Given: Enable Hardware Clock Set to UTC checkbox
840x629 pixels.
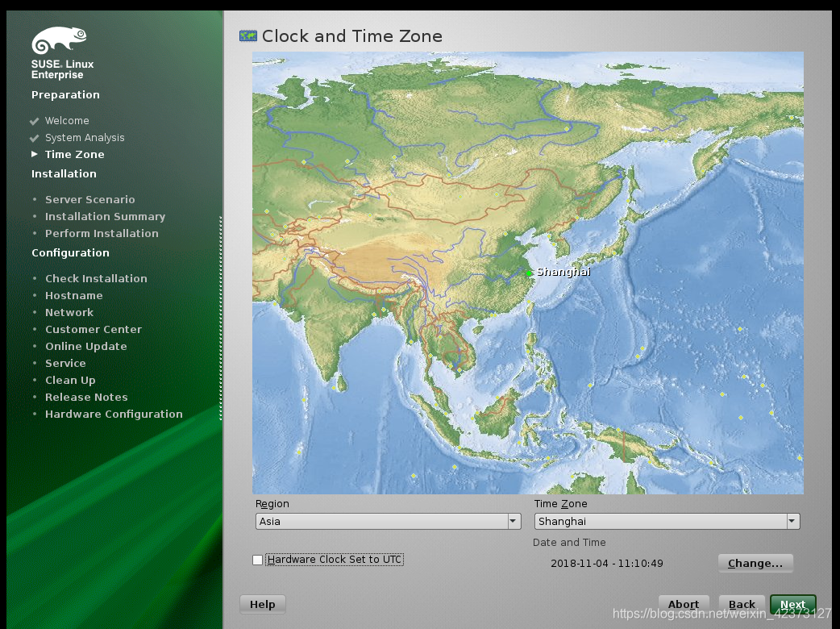Looking at the screenshot, I should [x=258, y=560].
